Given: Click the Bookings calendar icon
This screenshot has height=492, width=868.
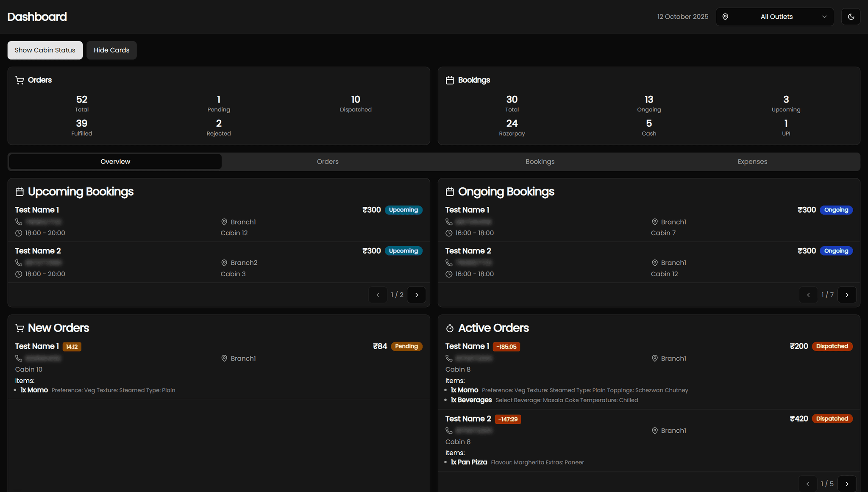Looking at the screenshot, I should tap(450, 80).
